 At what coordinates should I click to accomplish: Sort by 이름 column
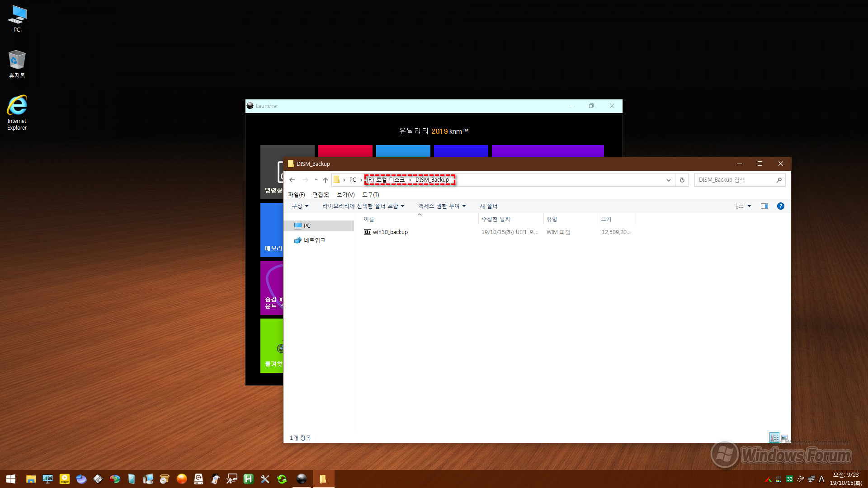pyautogui.click(x=420, y=219)
